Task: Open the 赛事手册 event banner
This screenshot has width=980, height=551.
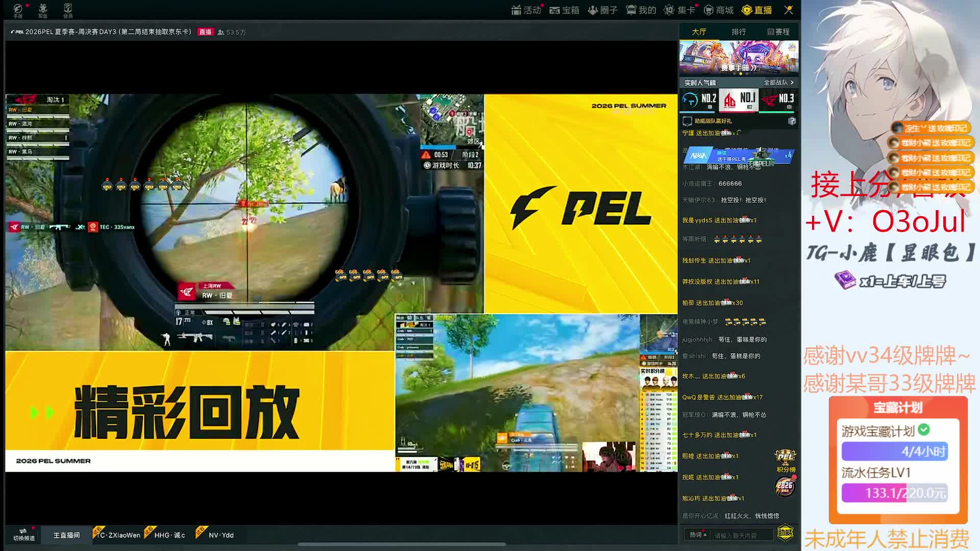Action: click(739, 58)
